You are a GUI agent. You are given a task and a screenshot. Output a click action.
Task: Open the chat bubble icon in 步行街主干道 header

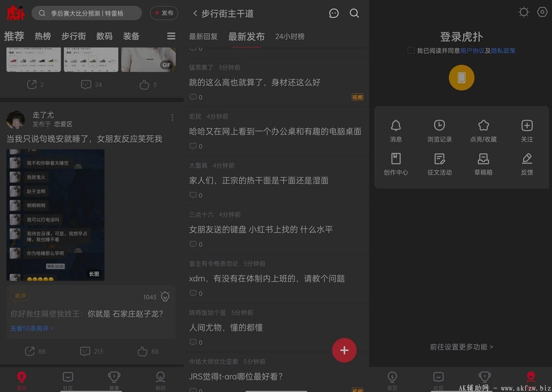(x=334, y=14)
